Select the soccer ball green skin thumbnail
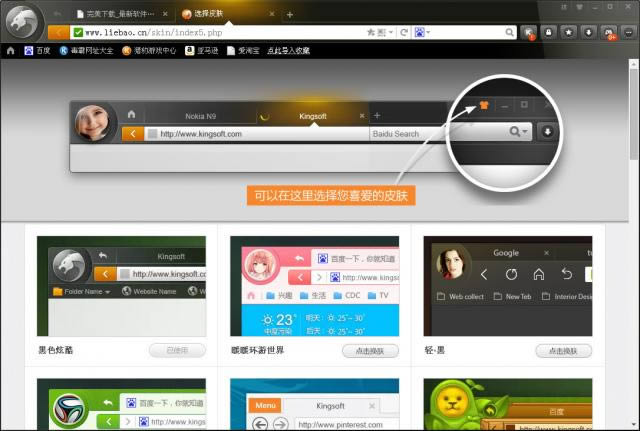 121,404
